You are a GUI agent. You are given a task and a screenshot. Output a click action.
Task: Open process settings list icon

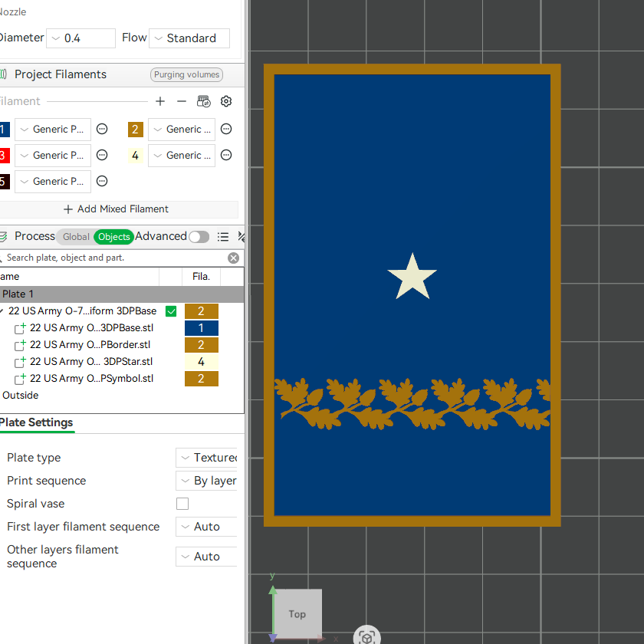[223, 237]
